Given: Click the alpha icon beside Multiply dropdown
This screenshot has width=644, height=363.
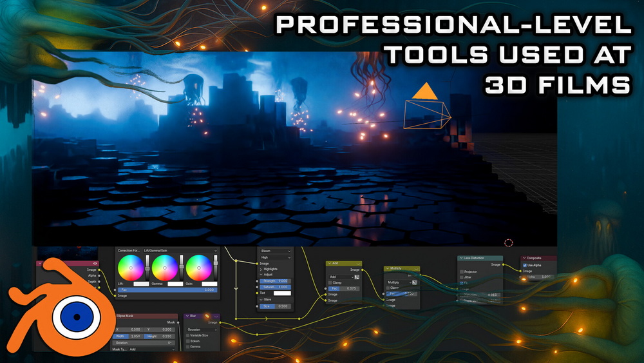Looking at the screenshot, I should [414, 282].
